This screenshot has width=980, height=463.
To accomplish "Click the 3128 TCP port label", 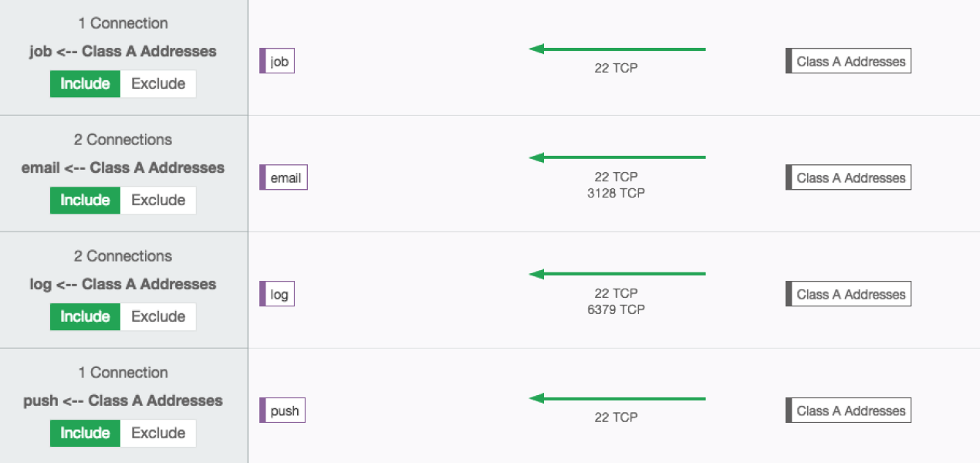I will point(616,193).
